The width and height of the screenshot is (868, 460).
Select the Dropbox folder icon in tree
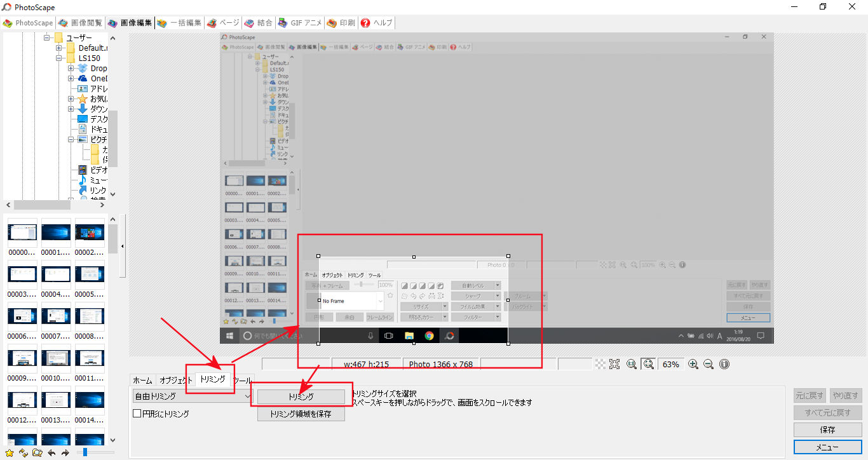tap(83, 68)
